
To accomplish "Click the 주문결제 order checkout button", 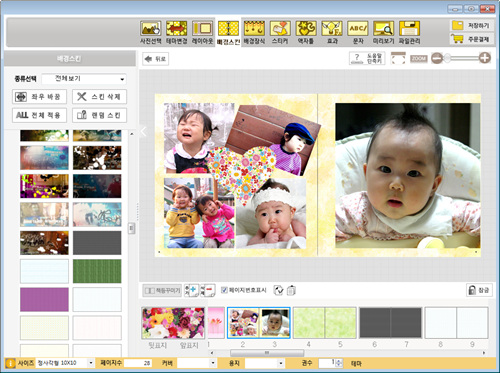I will [472, 39].
